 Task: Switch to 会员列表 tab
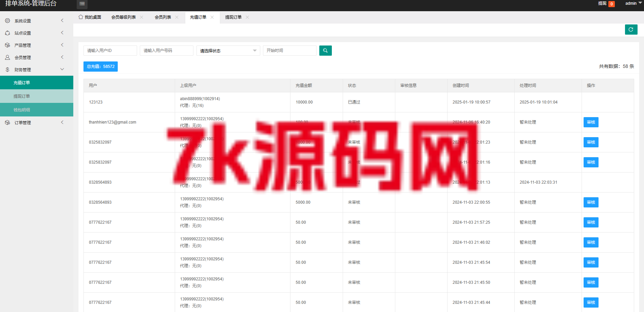pos(163,17)
